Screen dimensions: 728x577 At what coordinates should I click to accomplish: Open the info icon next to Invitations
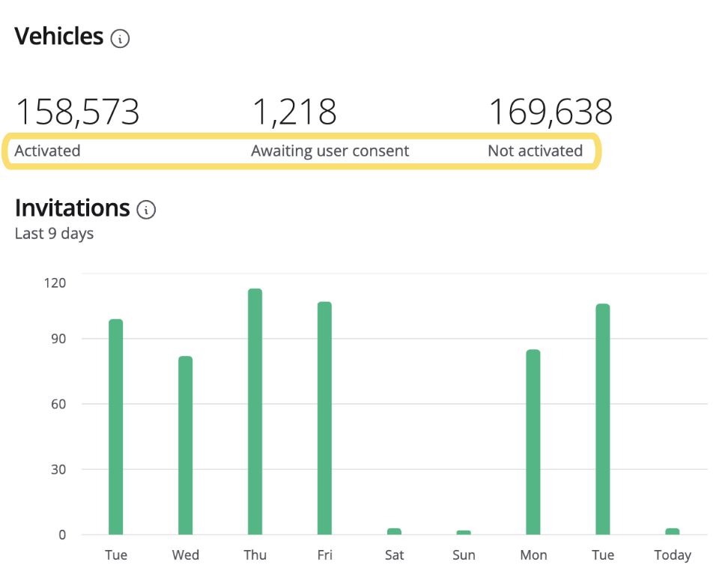(x=147, y=210)
